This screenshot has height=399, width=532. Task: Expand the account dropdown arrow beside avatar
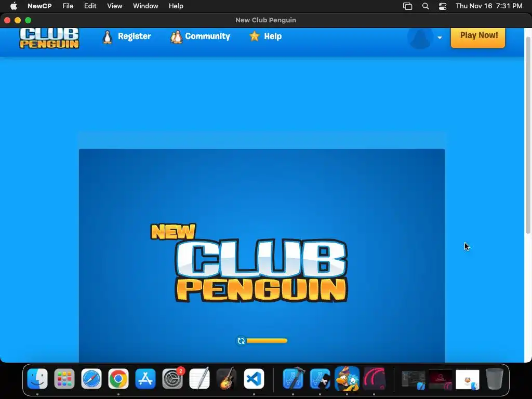[440, 37]
